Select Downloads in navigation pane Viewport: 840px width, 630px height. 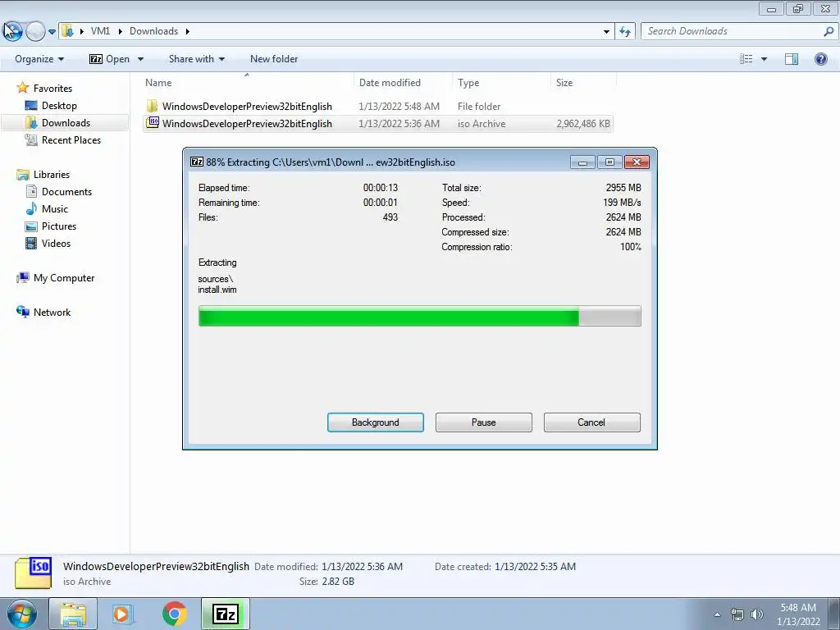(66, 123)
